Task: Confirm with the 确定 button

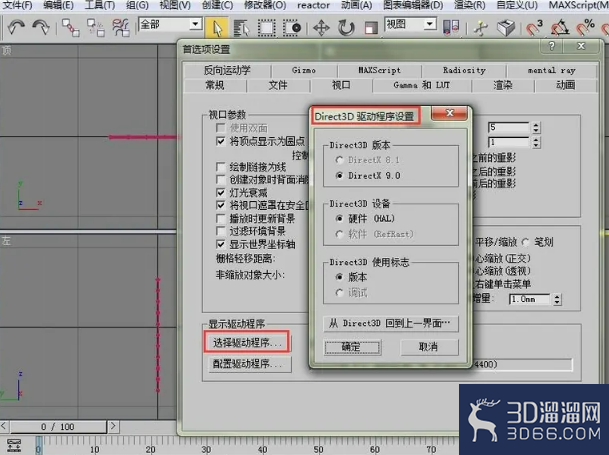Action: click(x=352, y=347)
